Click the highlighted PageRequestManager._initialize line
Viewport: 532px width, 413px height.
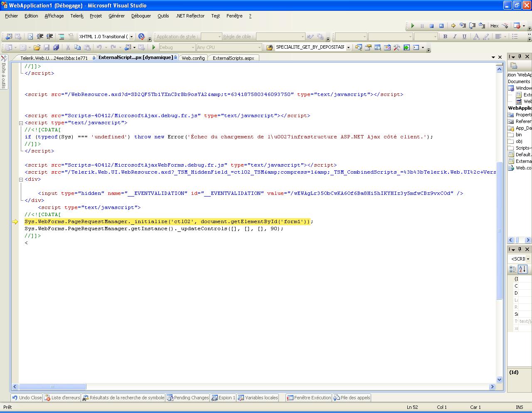(168, 221)
